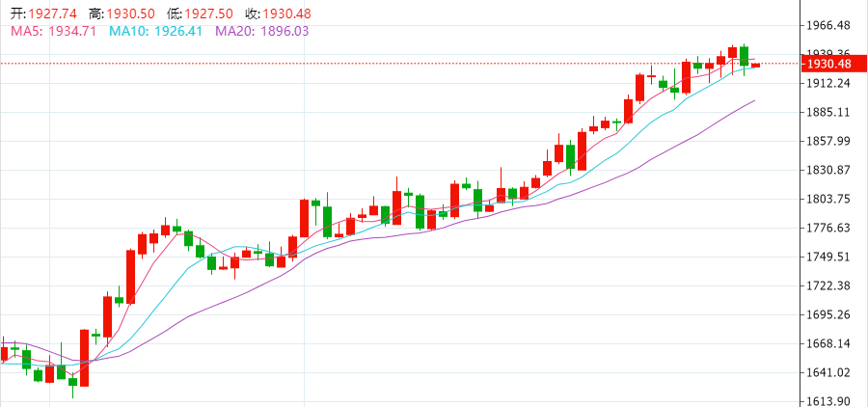Screen dimensions: 868x407
Task: Click the 1857.99 price axis label
Action: point(828,141)
